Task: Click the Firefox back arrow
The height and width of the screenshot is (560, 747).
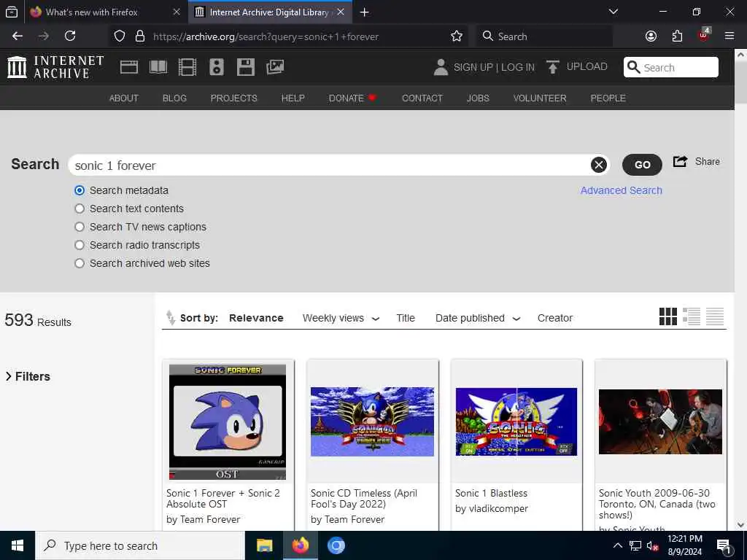Action: [18, 36]
